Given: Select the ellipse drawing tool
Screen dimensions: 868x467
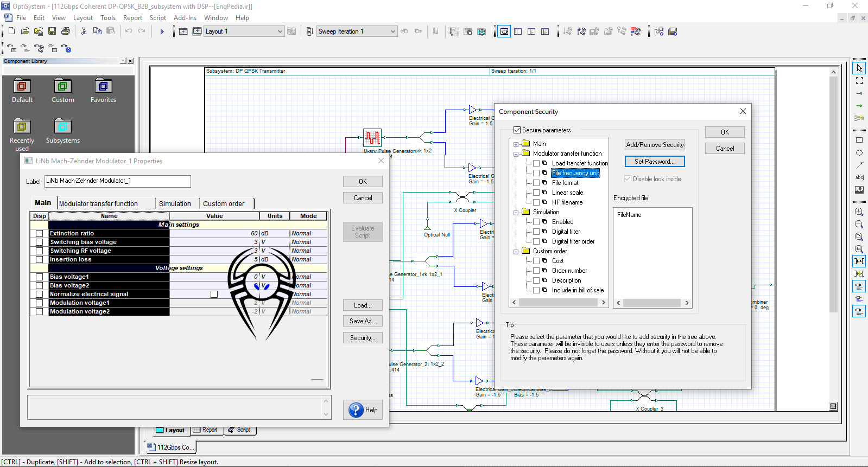Looking at the screenshot, I should click(859, 152).
